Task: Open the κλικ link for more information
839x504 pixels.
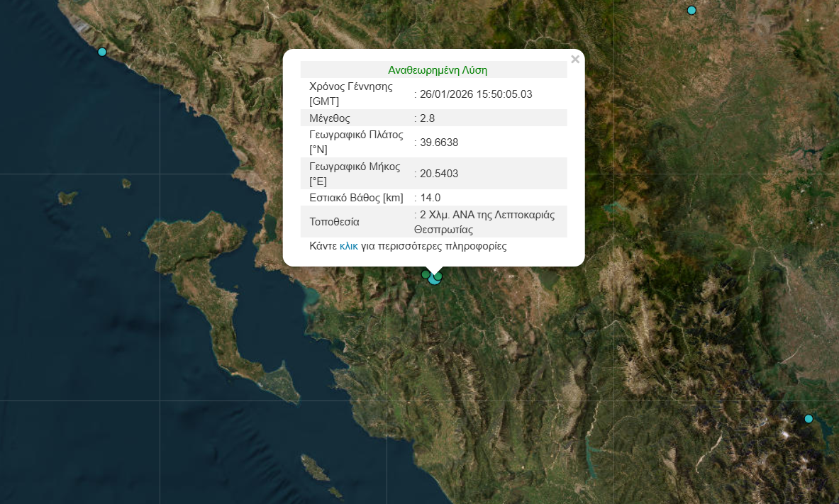Action: pyautogui.click(x=348, y=247)
